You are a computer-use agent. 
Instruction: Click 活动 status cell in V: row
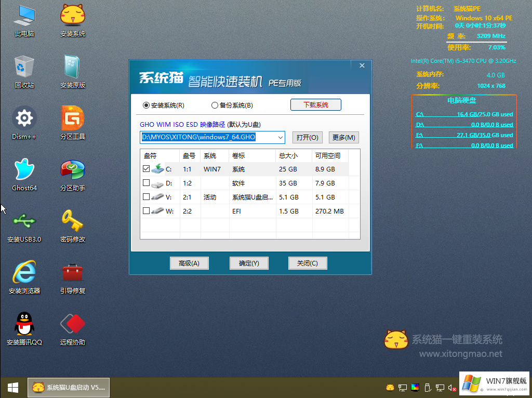click(210, 197)
